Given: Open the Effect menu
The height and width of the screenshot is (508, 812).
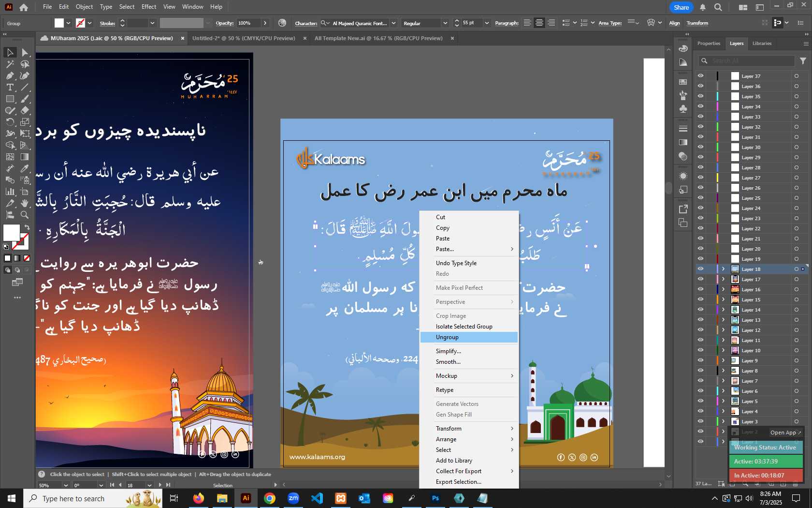Looking at the screenshot, I should tap(149, 7).
